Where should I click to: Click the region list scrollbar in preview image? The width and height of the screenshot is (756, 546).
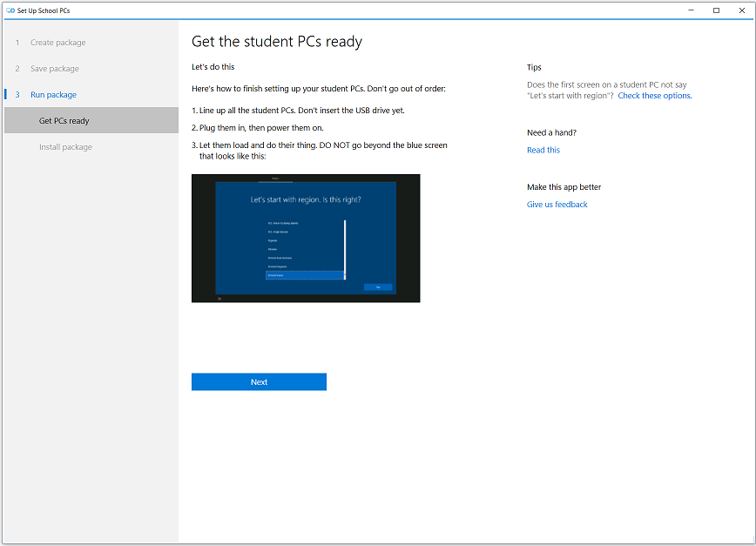[345, 248]
